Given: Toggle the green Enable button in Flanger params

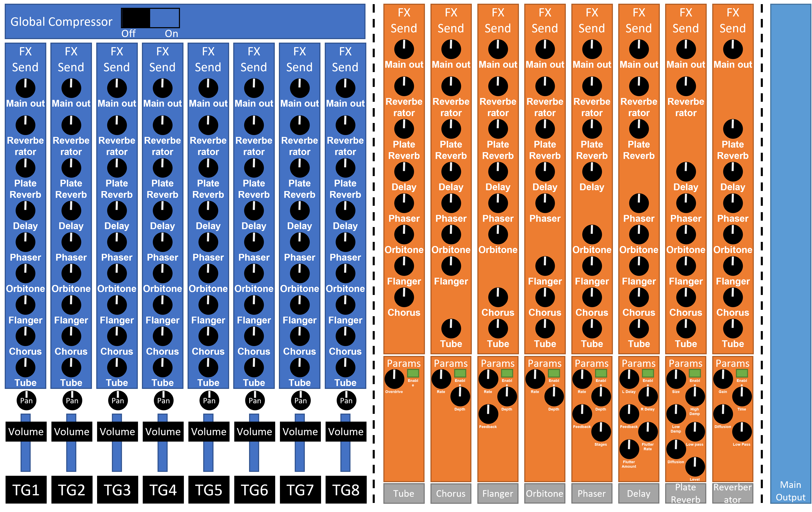Looking at the screenshot, I should coord(507,373).
